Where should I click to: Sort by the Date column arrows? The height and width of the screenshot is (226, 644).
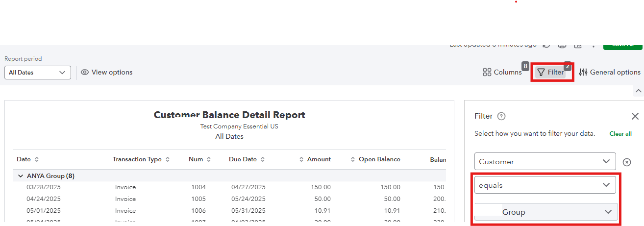click(37, 159)
